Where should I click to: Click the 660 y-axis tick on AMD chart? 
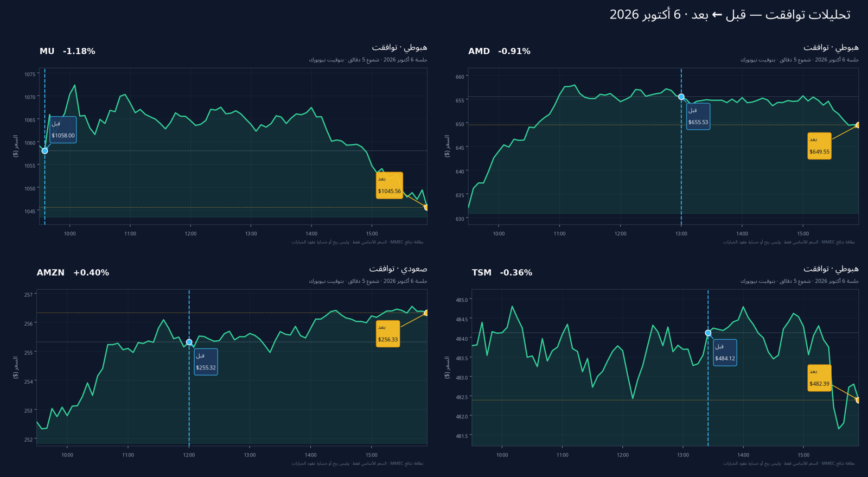point(460,77)
